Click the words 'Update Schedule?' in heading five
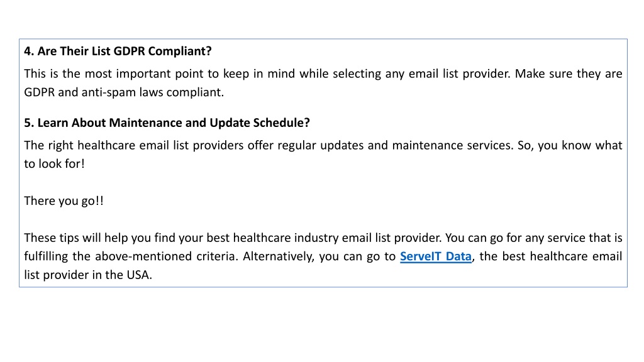644x362 pixels. coord(260,123)
